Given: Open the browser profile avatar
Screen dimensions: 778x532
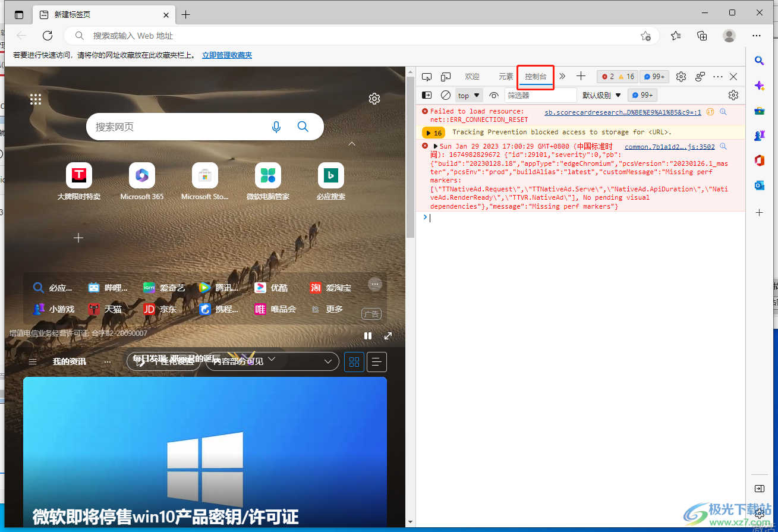Looking at the screenshot, I should click(x=729, y=36).
